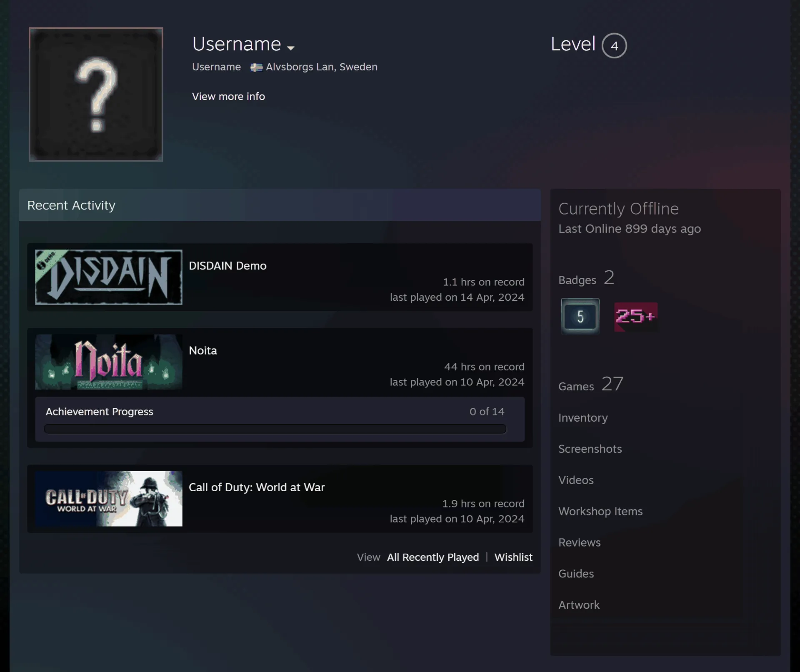Viewport: 800px width, 672px height.
Task: Open the username dropdown arrow
Action: (x=291, y=48)
